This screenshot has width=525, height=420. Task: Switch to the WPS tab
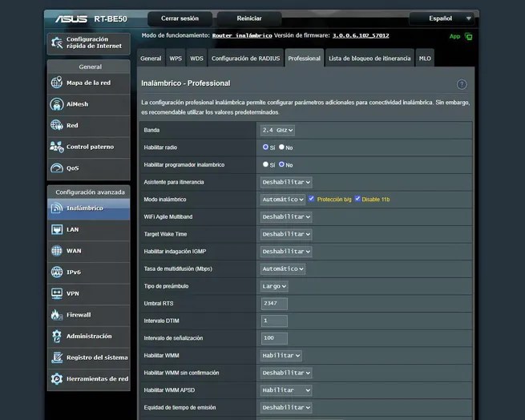pos(176,59)
